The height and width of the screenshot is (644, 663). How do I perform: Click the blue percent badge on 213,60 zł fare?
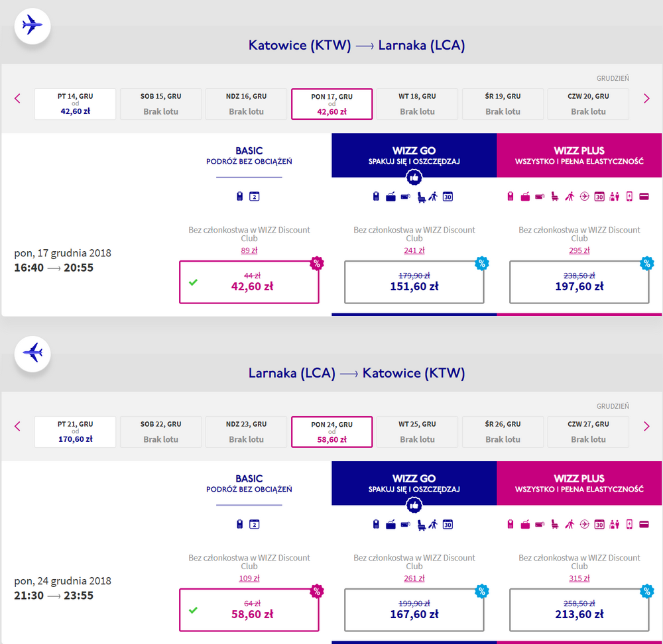click(x=647, y=591)
